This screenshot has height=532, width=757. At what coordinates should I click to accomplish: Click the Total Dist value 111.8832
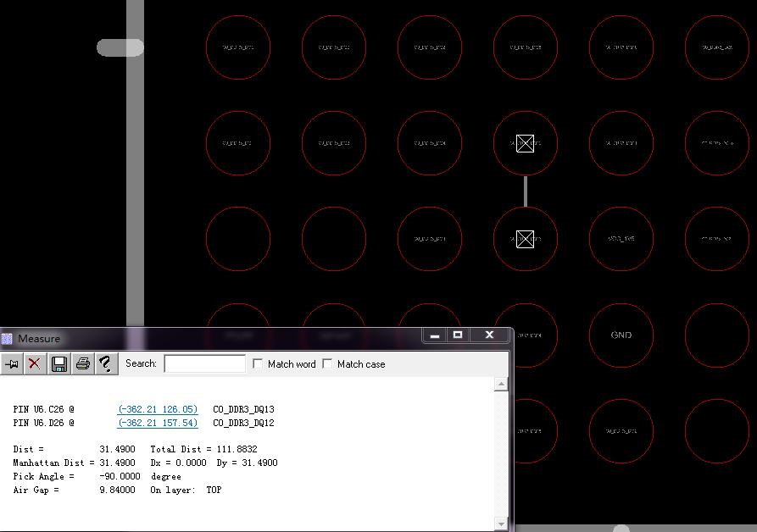[x=237, y=449]
